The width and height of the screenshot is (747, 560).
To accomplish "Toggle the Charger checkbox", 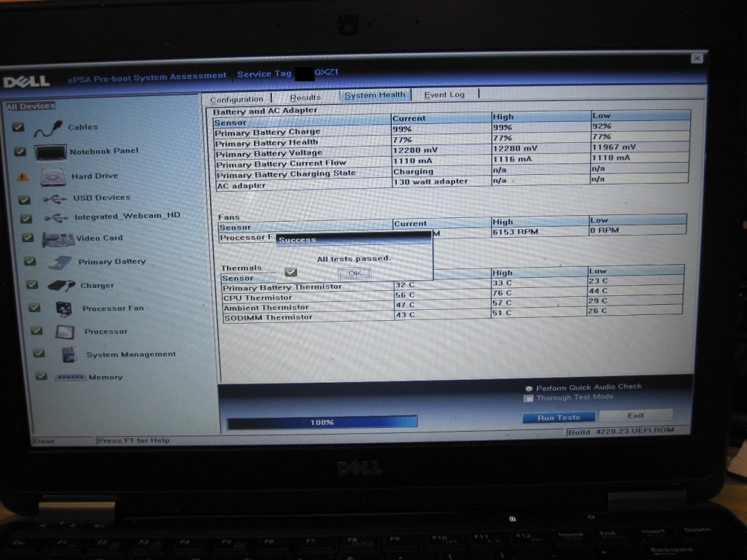I will pyautogui.click(x=32, y=284).
